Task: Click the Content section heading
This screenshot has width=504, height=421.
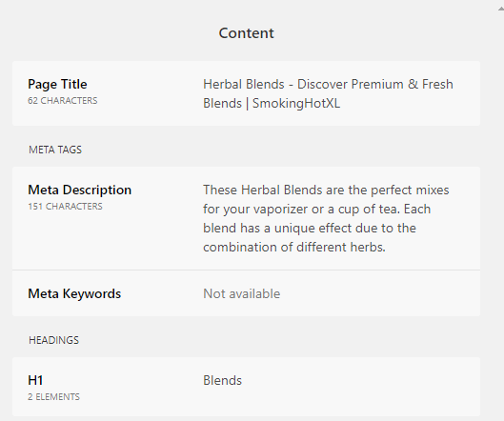Action: click(x=246, y=33)
